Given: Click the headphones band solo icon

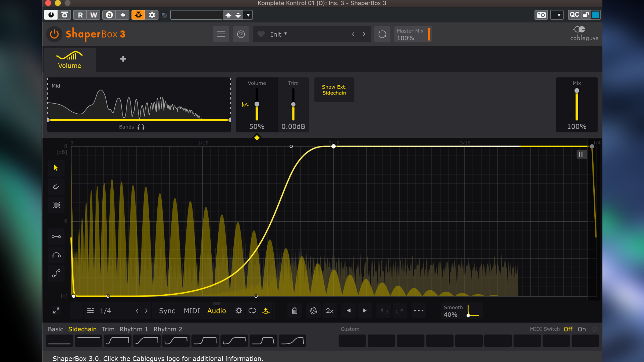Looking at the screenshot, I should pyautogui.click(x=141, y=127).
